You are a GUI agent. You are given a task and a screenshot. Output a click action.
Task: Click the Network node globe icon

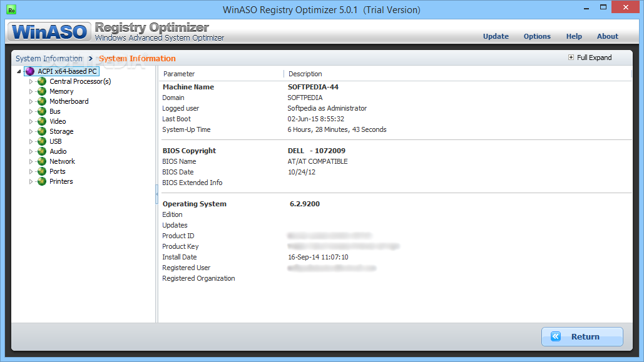42,161
